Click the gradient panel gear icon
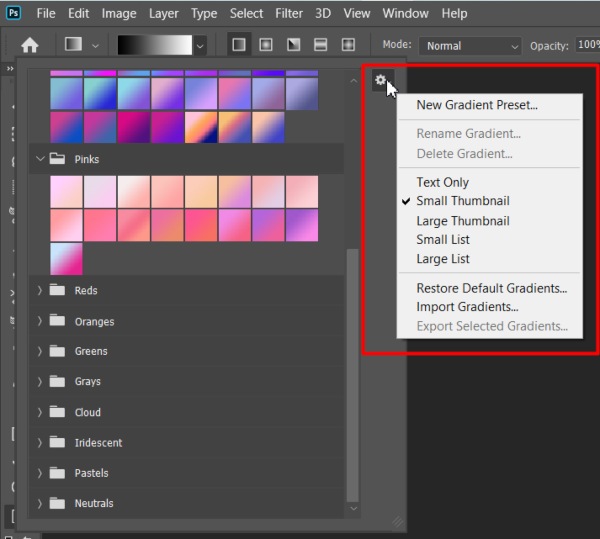 click(x=380, y=81)
